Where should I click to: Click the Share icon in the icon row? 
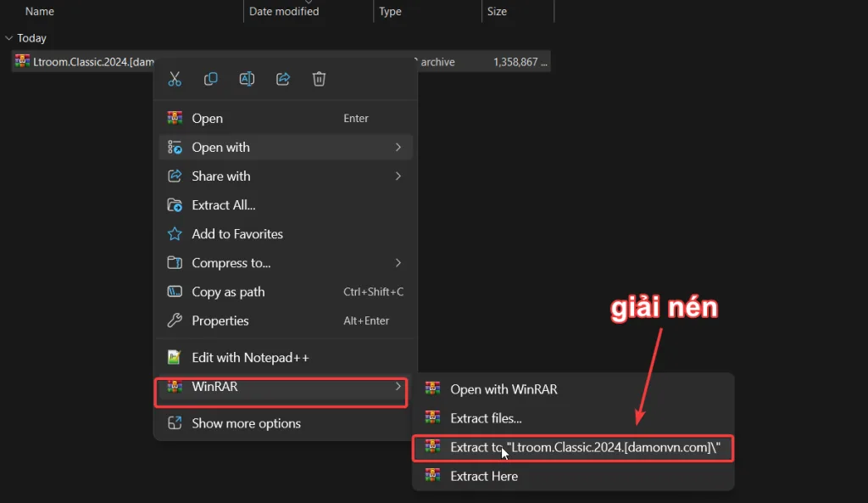283,78
